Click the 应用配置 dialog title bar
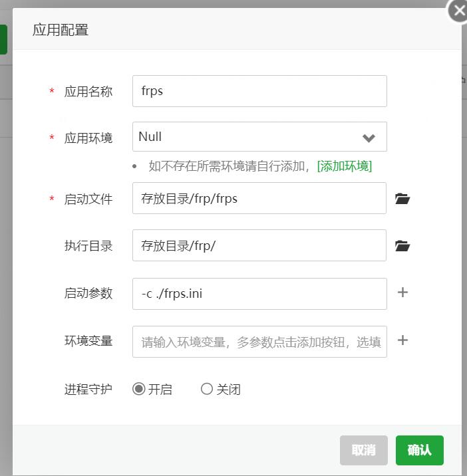467x476 pixels. [x=237, y=29]
